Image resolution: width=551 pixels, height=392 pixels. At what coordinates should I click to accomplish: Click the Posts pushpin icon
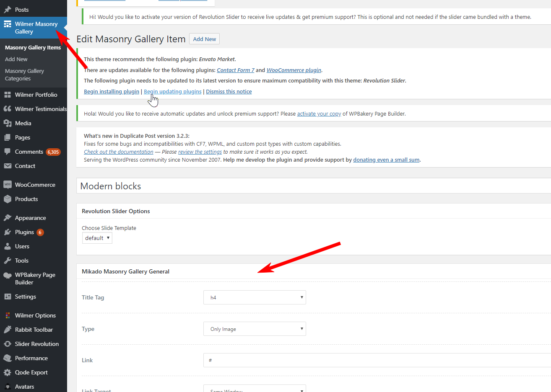pyautogui.click(x=8, y=9)
